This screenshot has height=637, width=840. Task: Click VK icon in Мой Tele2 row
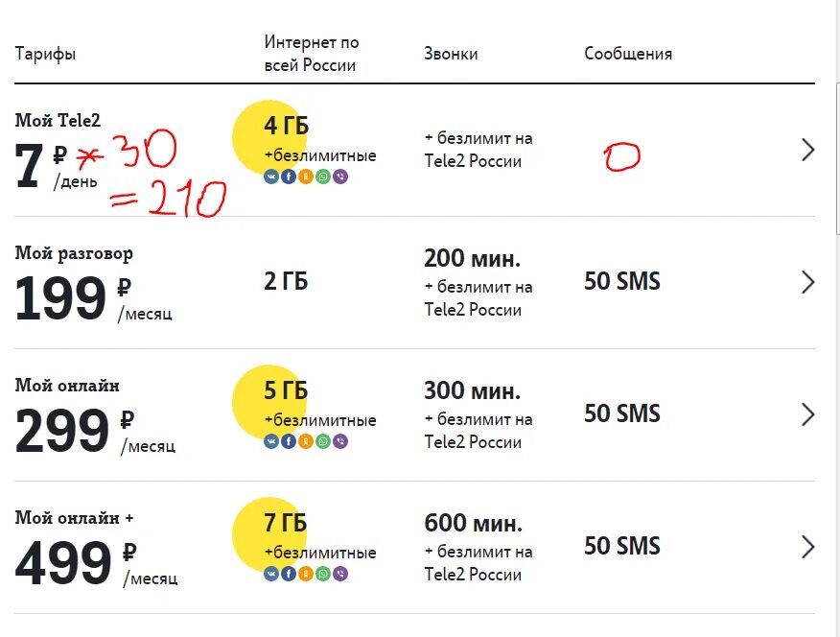271,177
